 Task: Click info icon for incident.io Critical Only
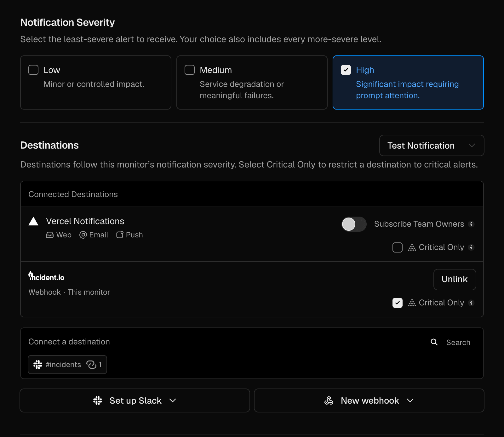(471, 303)
